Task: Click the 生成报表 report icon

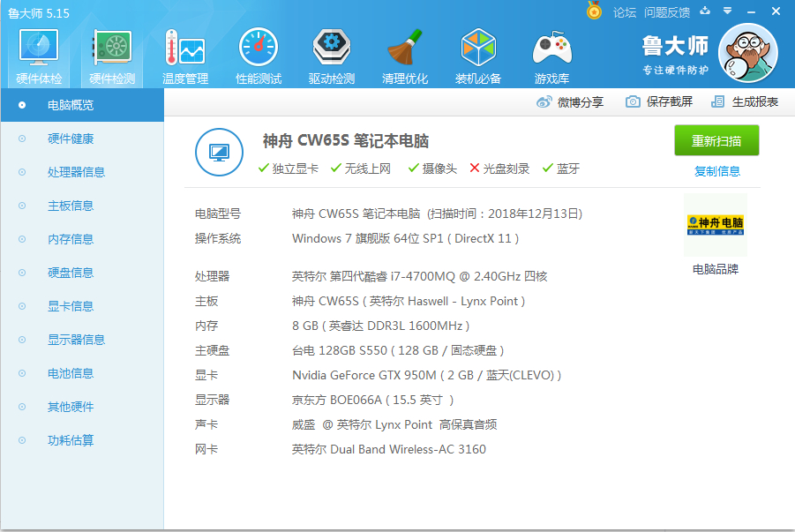Action: click(x=717, y=102)
